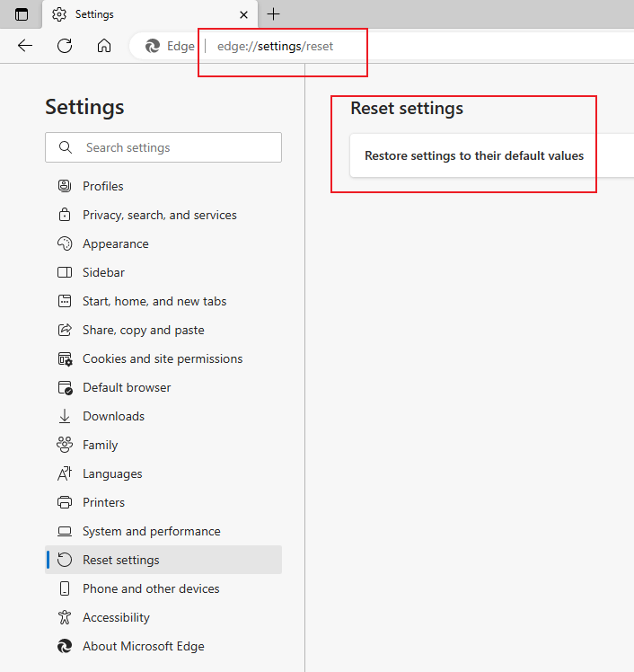The height and width of the screenshot is (672, 634).
Task: Click the Languages icon
Action: pyautogui.click(x=65, y=473)
